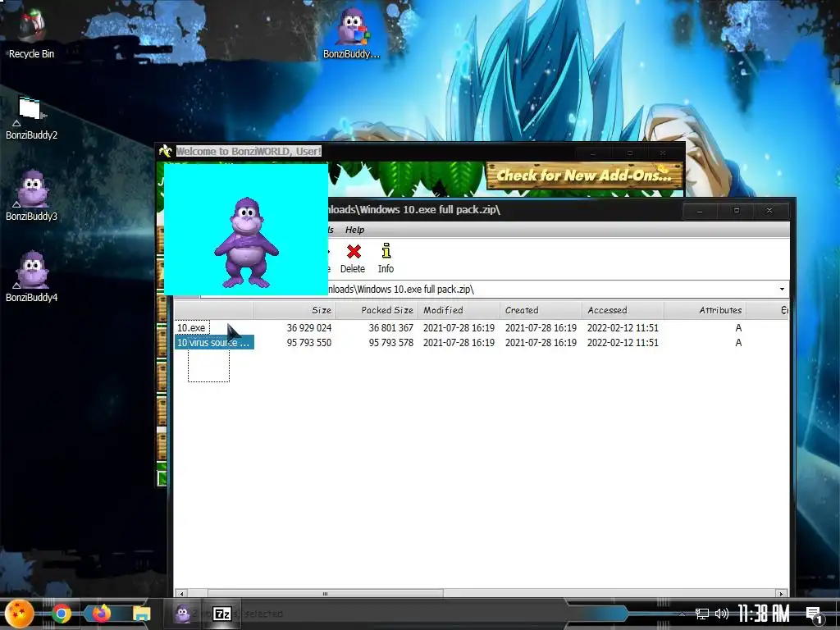Open the Start orb on the taskbar
The width and height of the screenshot is (840, 630).
pos(20,613)
